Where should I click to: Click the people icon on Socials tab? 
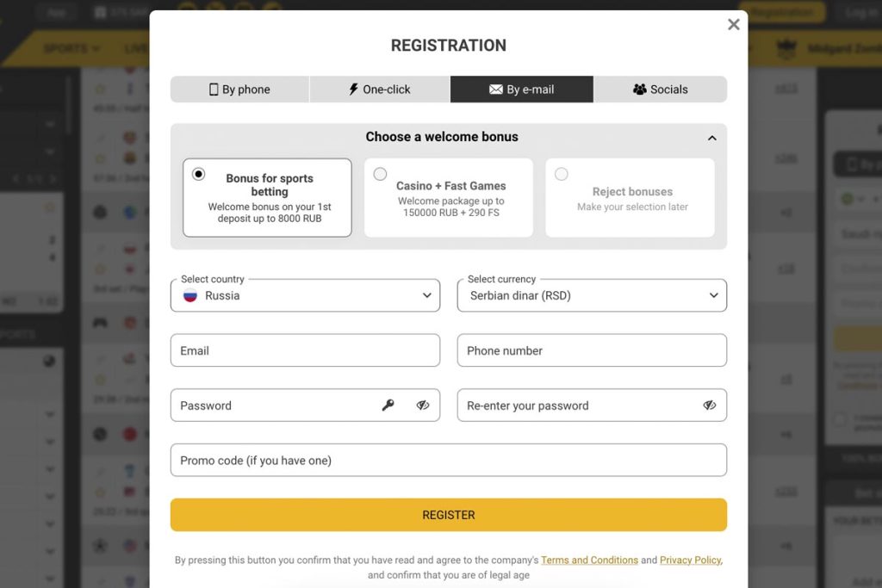[x=639, y=90]
